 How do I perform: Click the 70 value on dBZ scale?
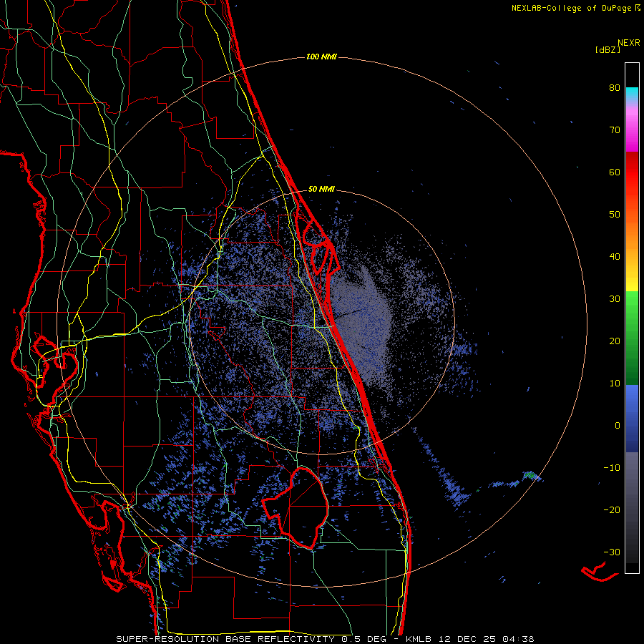(x=615, y=130)
